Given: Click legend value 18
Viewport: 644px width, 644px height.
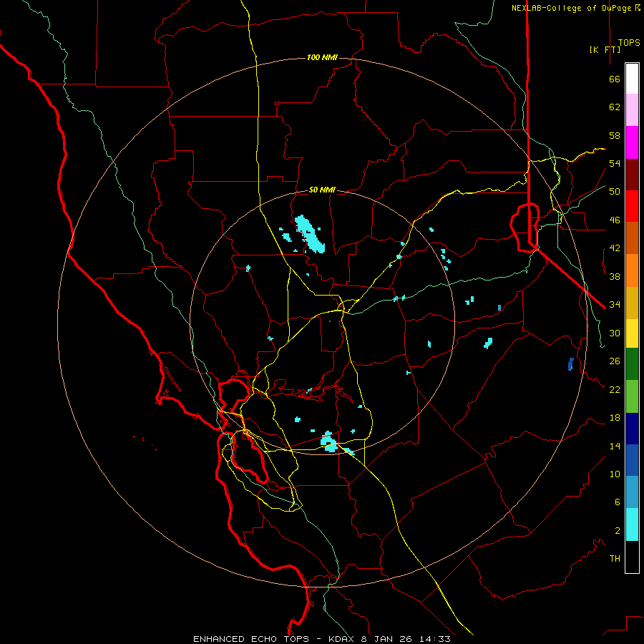Looking at the screenshot, I should click(615, 418).
